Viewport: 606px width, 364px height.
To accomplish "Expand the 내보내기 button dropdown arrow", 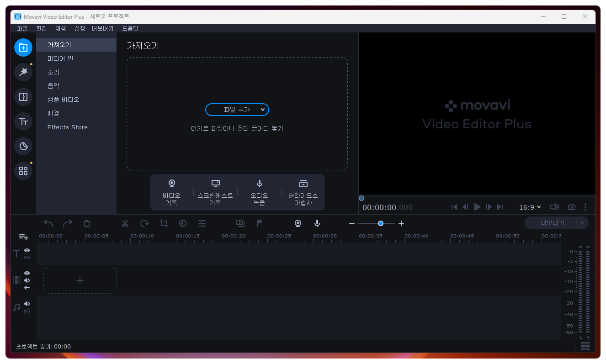I will tap(582, 223).
